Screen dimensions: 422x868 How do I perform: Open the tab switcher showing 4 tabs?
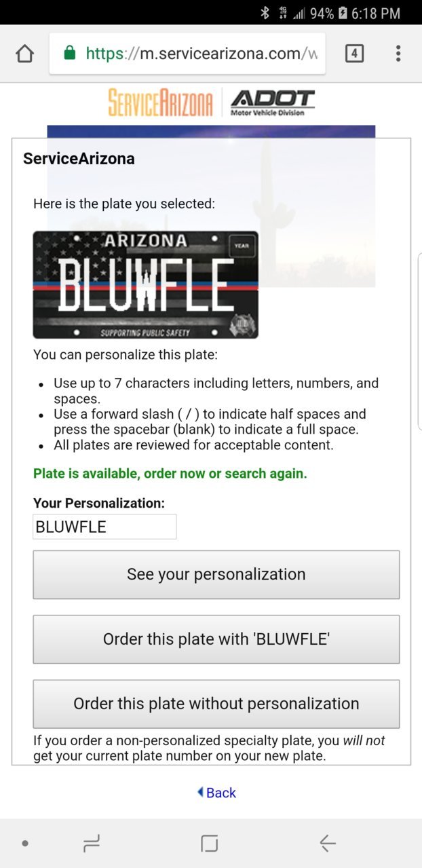tap(354, 54)
